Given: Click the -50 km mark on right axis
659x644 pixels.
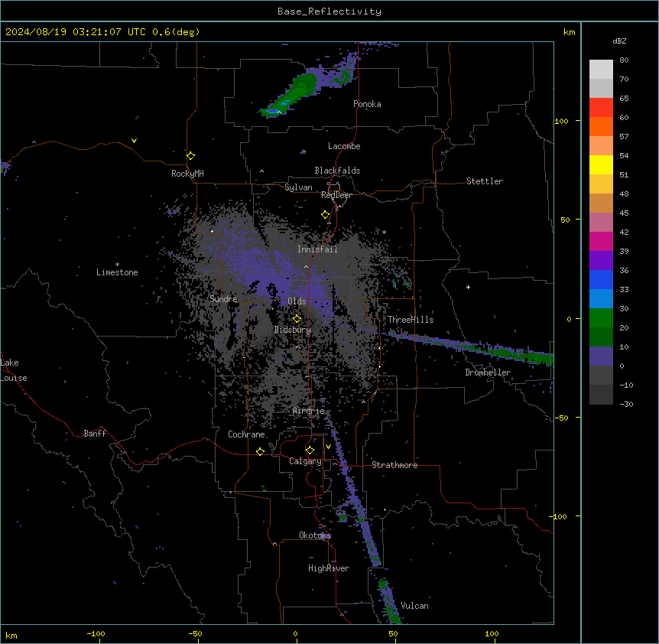Looking at the screenshot, I should tap(561, 418).
